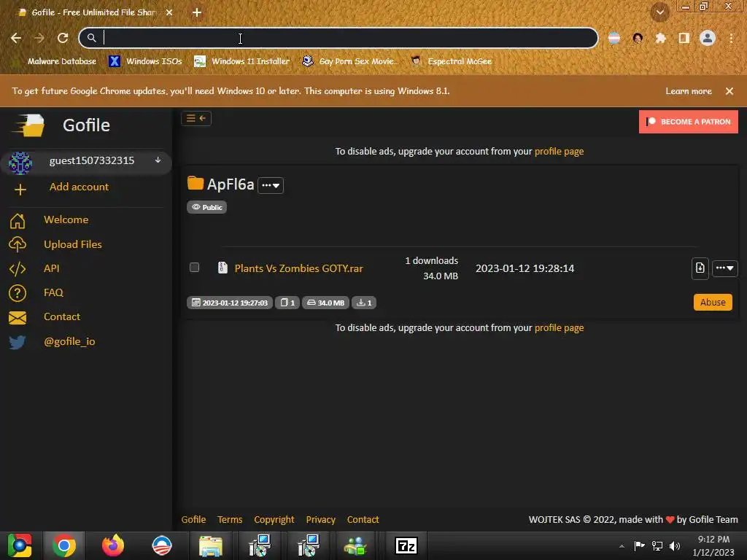This screenshot has width=747, height=560.
Task: Click the Upload Files cloud icon
Action: (18, 244)
